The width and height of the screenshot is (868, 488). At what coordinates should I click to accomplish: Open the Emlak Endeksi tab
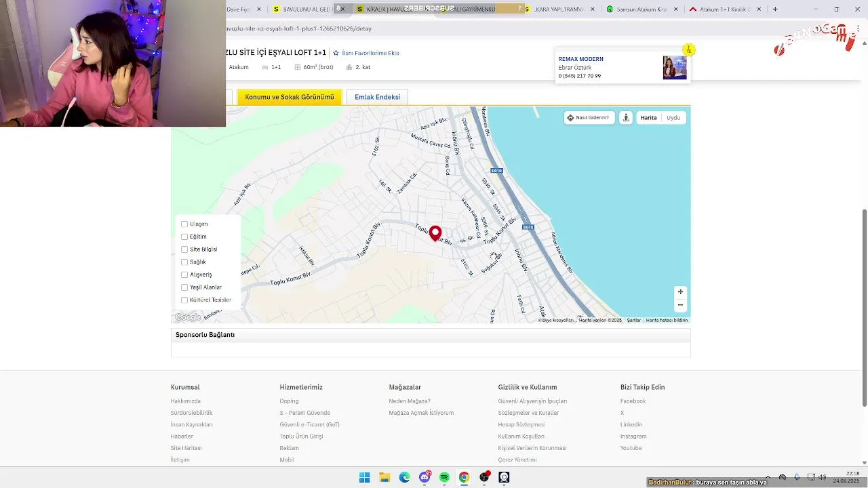(377, 97)
